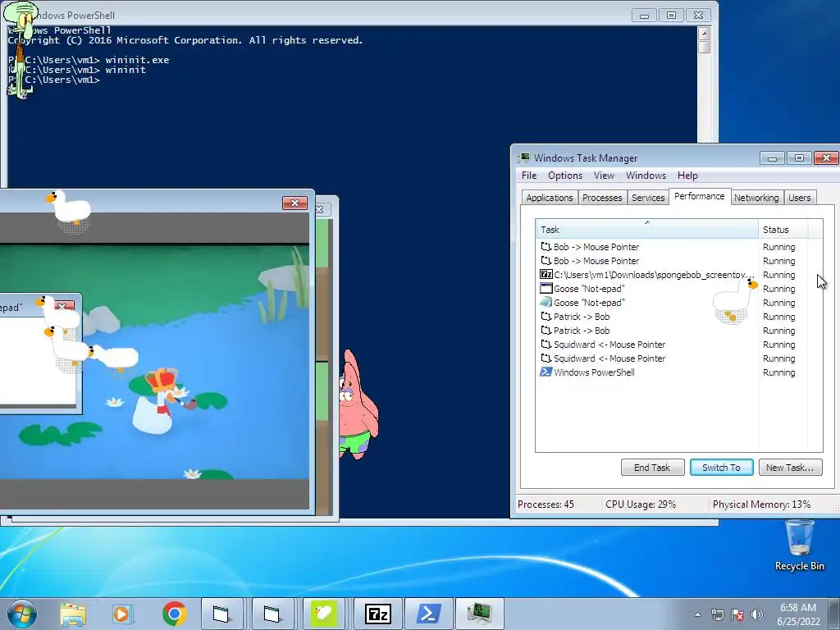Open the Task Manager Options menu
Screen dimensions: 840x630
coord(564,176)
